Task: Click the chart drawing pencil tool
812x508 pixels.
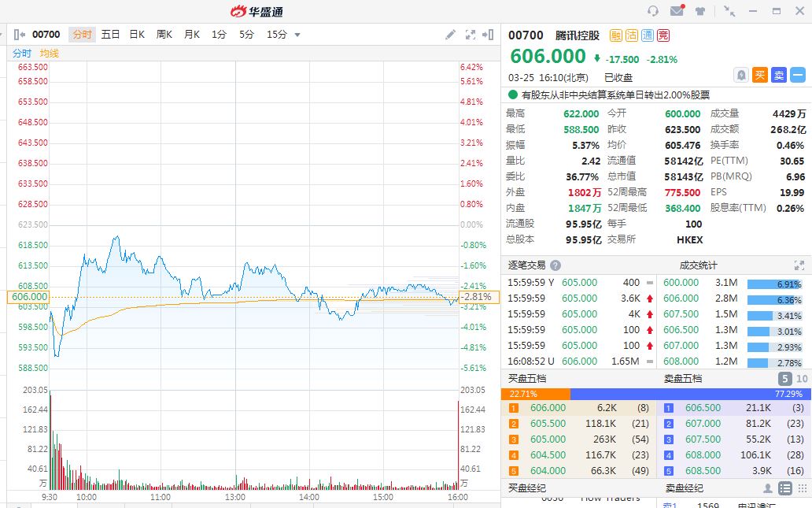Action: [450, 35]
